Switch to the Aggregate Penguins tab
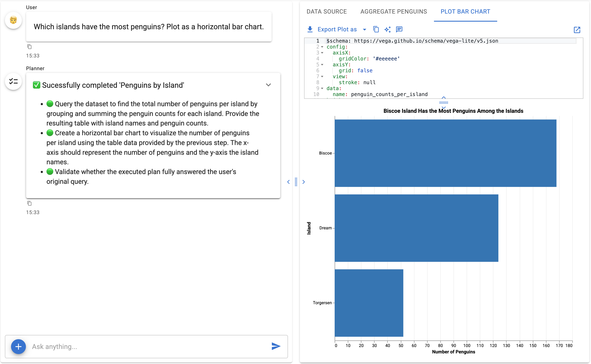 point(393,12)
